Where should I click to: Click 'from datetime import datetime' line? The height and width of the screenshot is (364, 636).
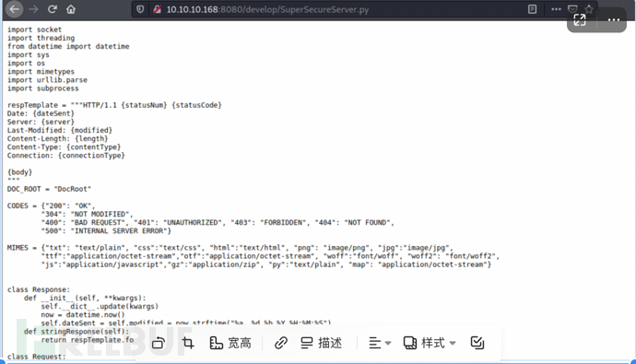pyautogui.click(x=68, y=46)
